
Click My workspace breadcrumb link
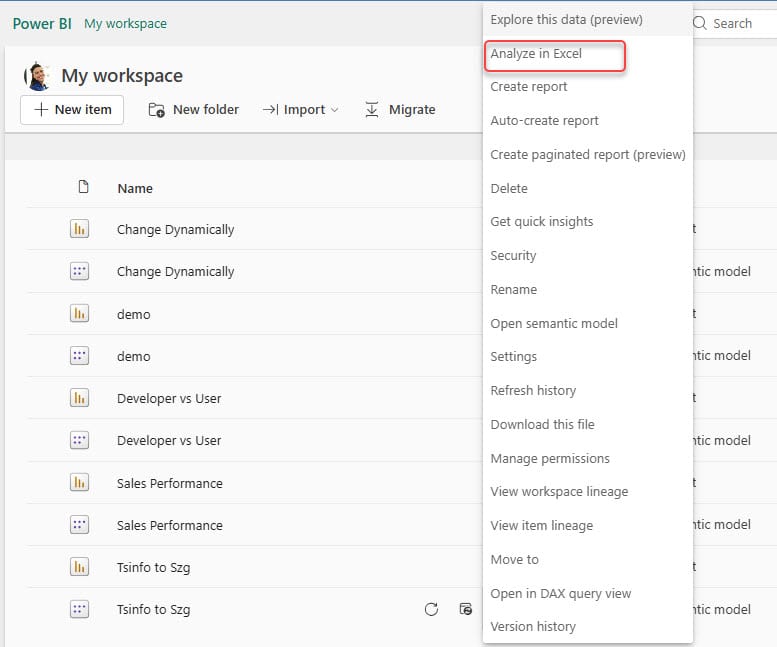(125, 23)
